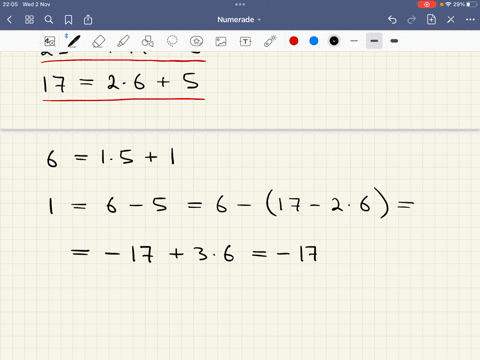Viewport: 480px width, 360px height.
Task: Select the Laser pointer tool
Action: click(270, 41)
